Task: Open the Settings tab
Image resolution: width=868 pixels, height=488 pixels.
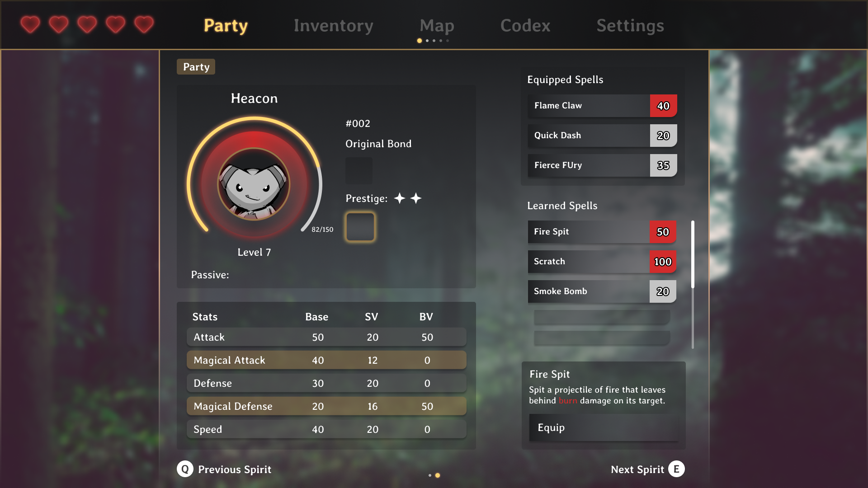Action: tap(630, 26)
